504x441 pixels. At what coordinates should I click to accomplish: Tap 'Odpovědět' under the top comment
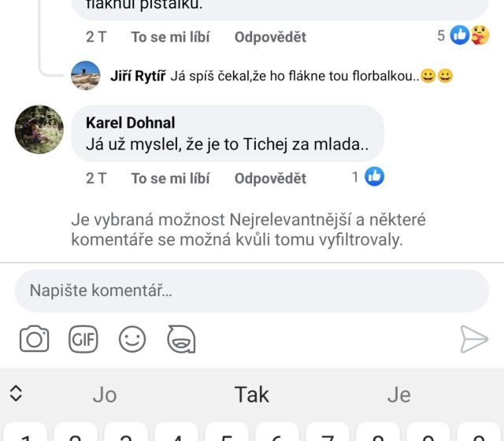pyautogui.click(x=270, y=37)
